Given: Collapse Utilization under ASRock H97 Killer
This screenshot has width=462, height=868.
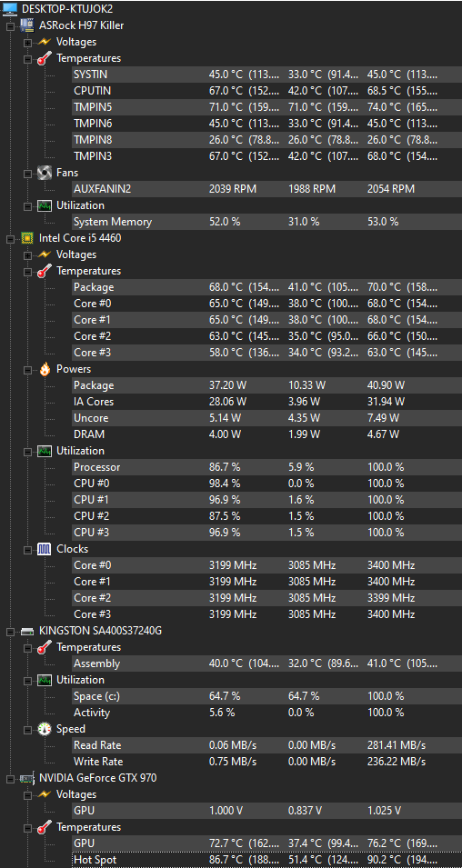Looking at the screenshot, I should [x=27, y=205].
